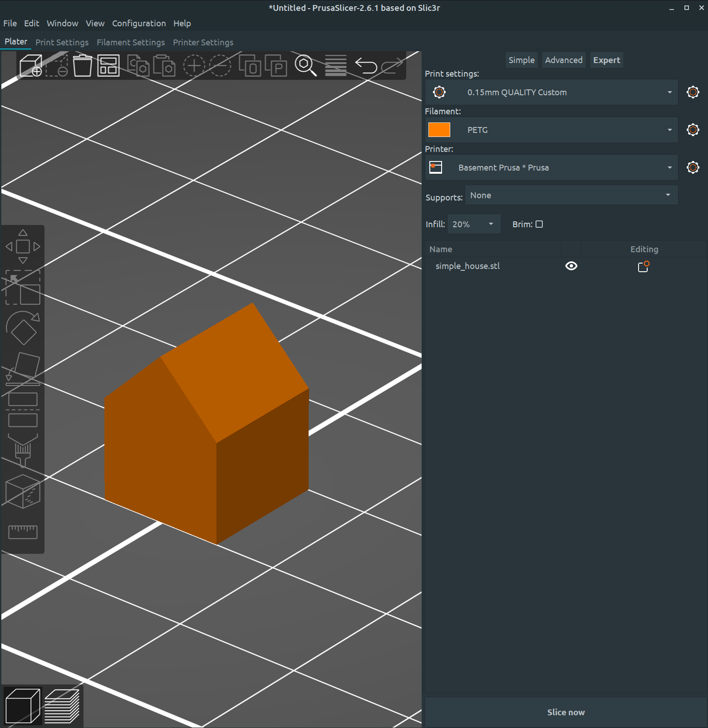Select the Rotate gizmo tool

[x=23, y=328]
